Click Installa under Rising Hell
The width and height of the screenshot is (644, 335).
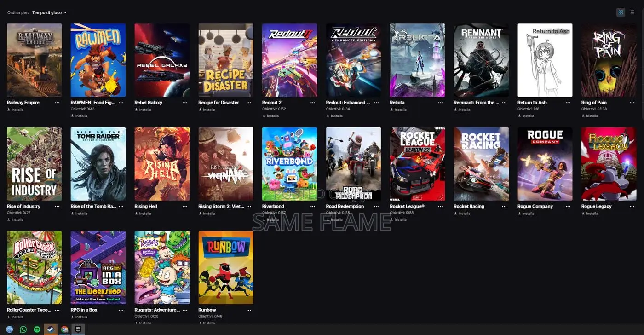pyautogui.click(x=143, y=214)
